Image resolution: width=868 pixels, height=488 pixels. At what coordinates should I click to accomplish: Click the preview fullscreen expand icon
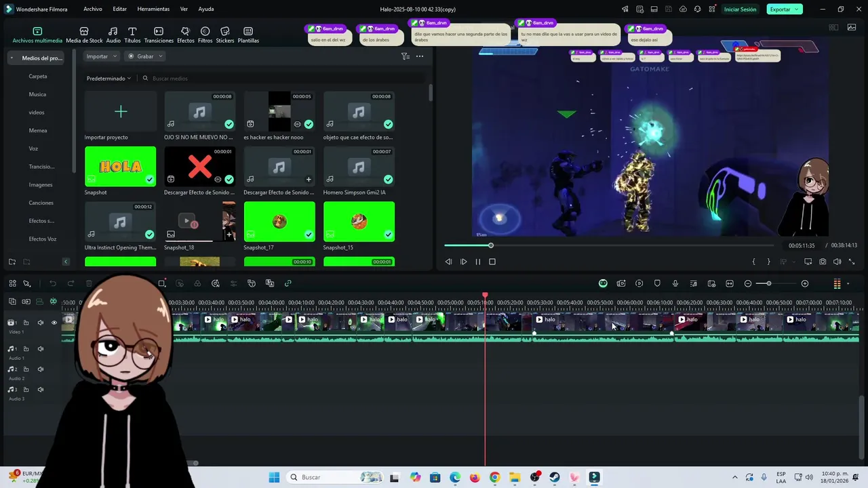852,262
